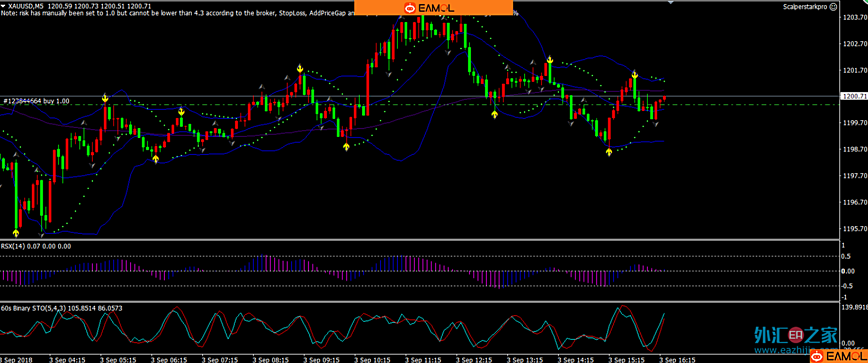Click the EAMOL robot logo in top banner
This screenshot has width=868, height=363.
409,8
